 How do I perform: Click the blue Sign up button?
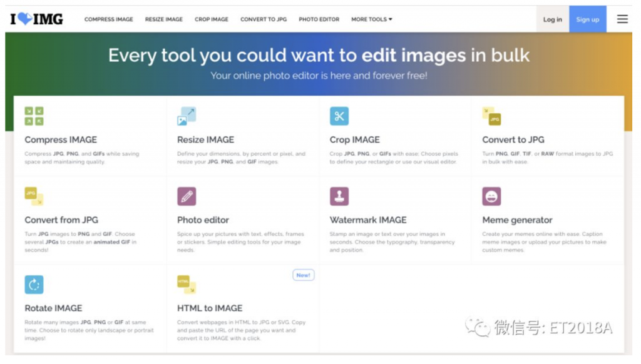pos(587,19)
